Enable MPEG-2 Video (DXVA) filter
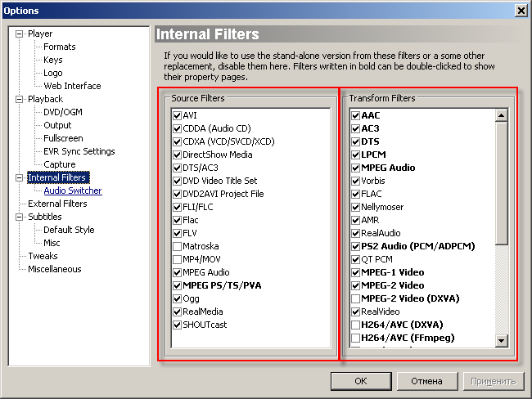Image resolution: width=532 pixels, height=399 pixels. pos(355,298)
